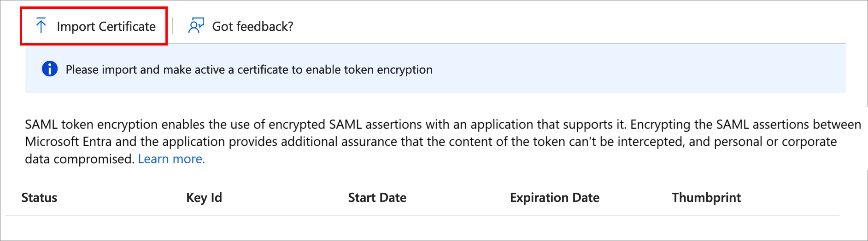Click the Import Certificate button label
Screen dimensions: 868x241
tap(106, 27)
